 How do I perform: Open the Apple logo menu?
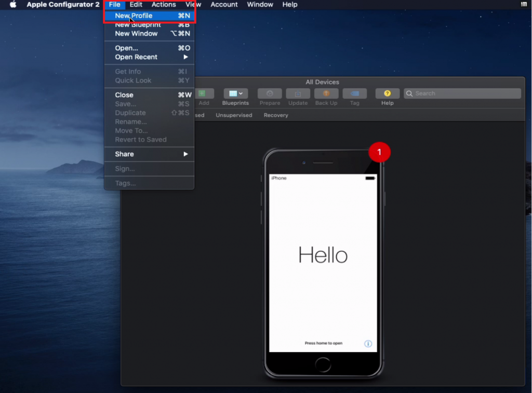tap(13, 5)
